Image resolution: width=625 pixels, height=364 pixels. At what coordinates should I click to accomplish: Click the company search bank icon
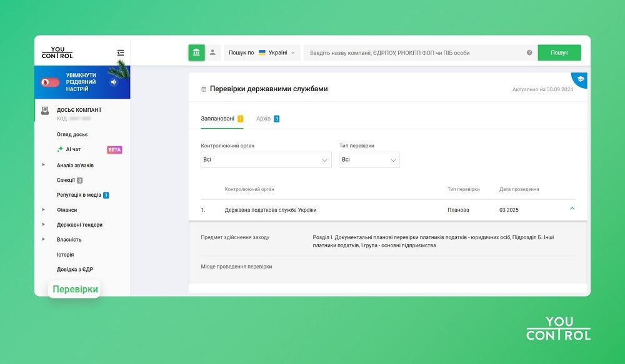[x=196, y=52]
